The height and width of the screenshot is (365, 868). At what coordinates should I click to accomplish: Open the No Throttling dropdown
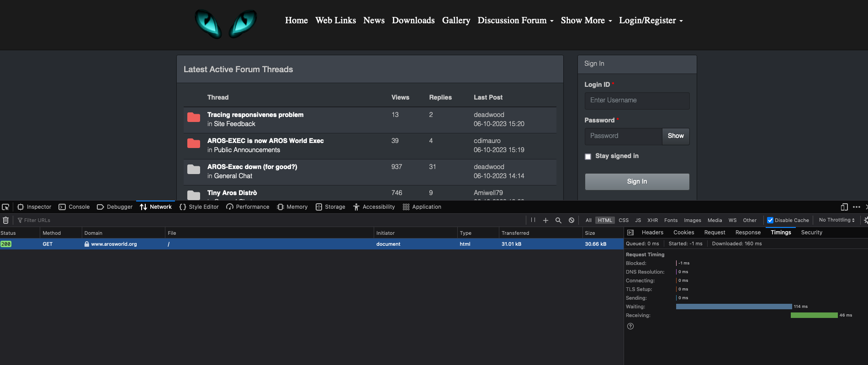836,220
